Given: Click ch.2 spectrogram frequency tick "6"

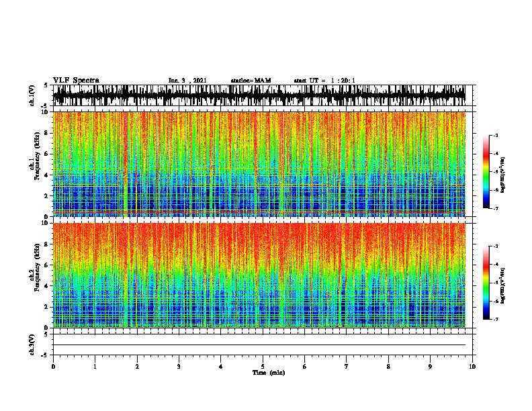Looking at the screenshot, I should click(x=47, y=265).
